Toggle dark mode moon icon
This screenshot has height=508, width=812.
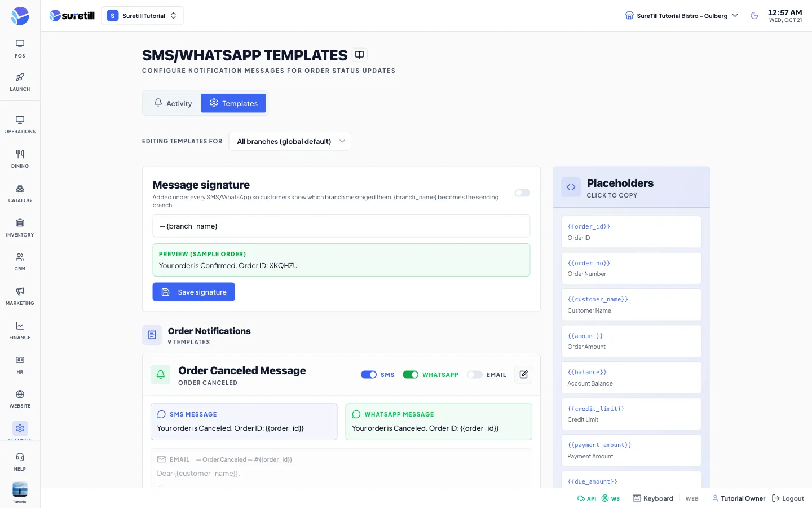754,16
